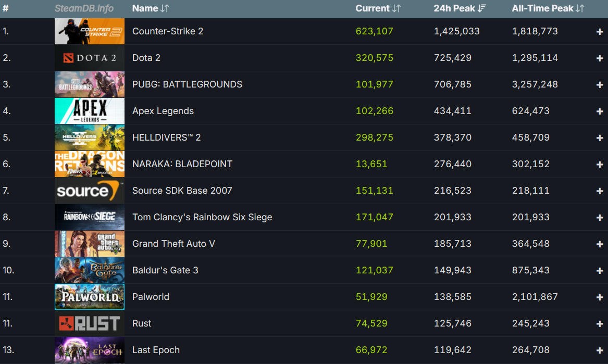Open Palworld game thumbnail

[90, 297]
